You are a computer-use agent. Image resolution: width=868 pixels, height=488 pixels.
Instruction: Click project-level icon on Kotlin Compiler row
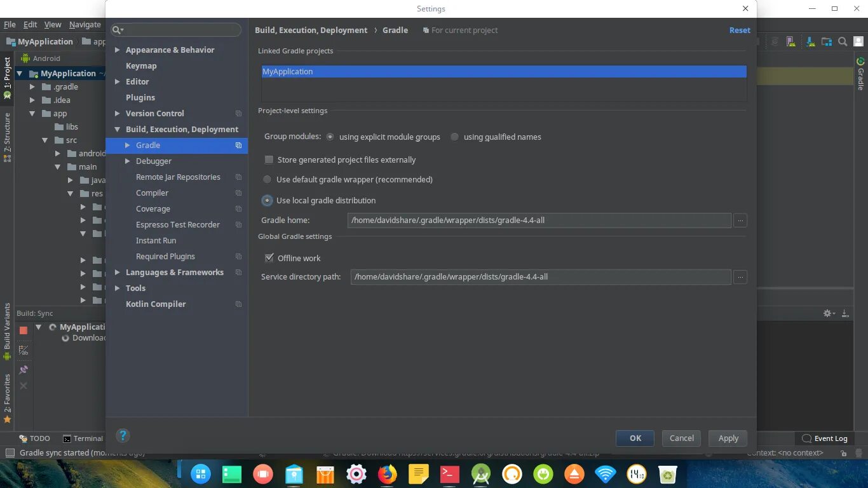click(238, 304)
